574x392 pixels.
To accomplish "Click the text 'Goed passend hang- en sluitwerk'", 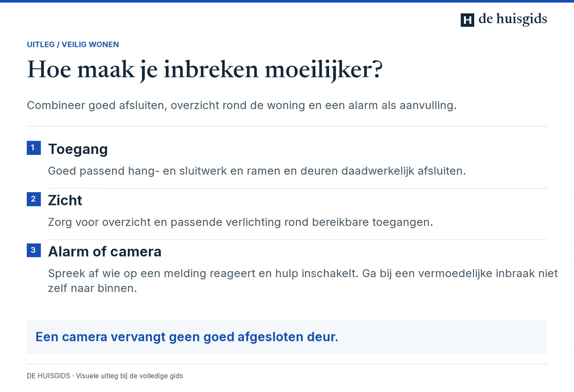I will tap(257, 171).
